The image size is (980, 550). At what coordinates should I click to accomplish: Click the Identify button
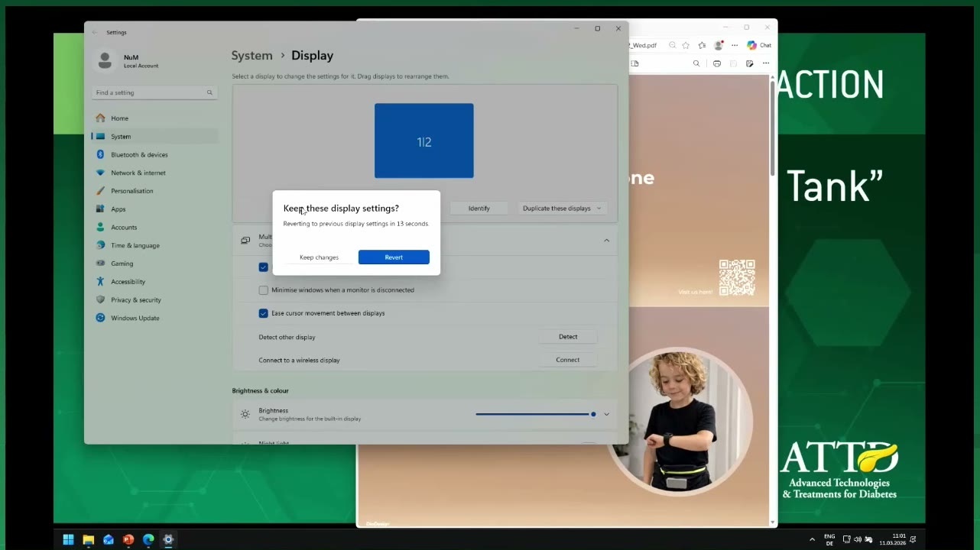pos(479,209)
